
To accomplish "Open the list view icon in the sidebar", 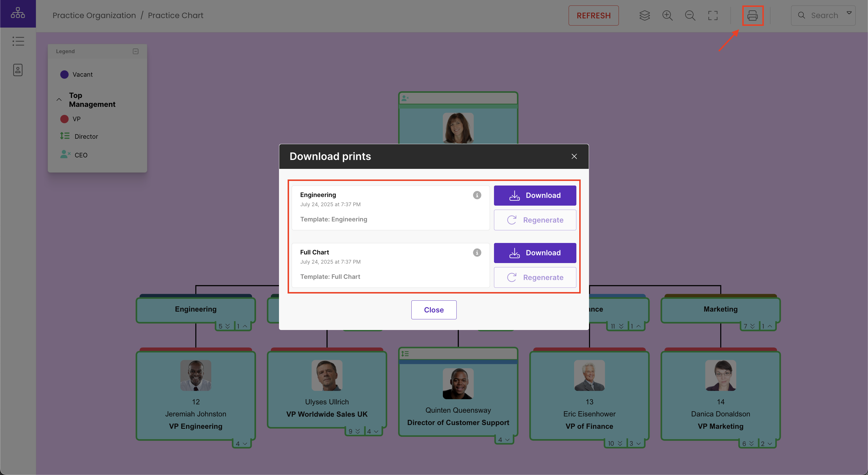I will pyautogui.click(x=18, y=41).
